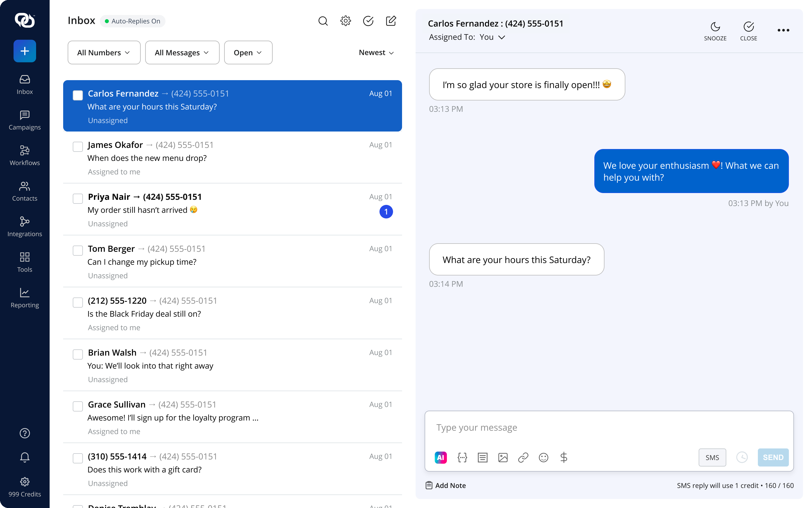812x508 pixels.
Task: Open James Okafor's conversation name
Action: pos(115,145)
